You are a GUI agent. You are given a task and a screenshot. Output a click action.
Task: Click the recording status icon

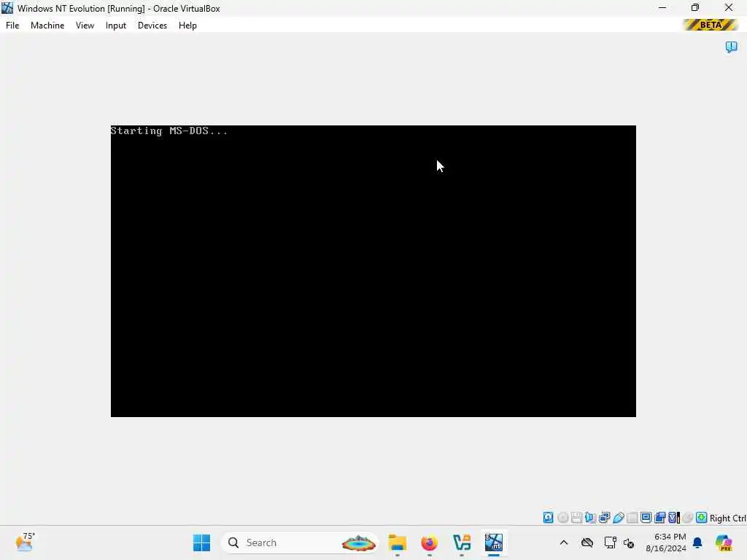tap(659, 518)
